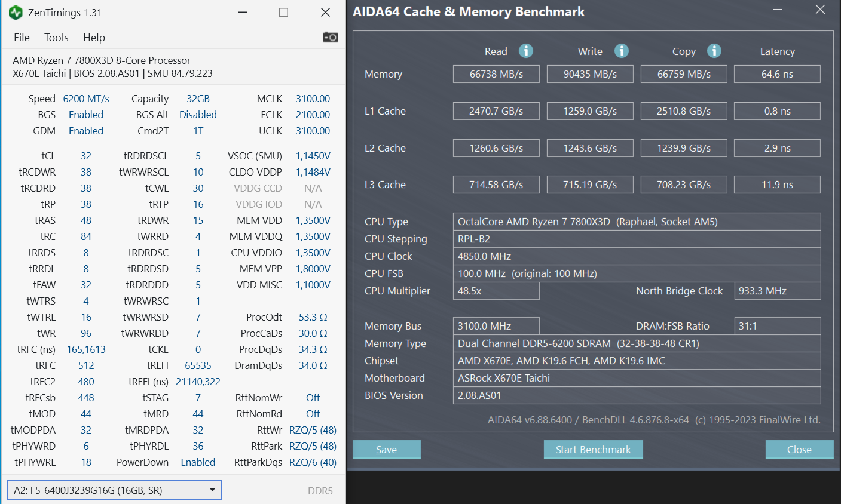Image resolution: width=841 pixels, height=504 pixels.
Task: Open the Tools menu in ZenTimings
Action: pos(56,37)
